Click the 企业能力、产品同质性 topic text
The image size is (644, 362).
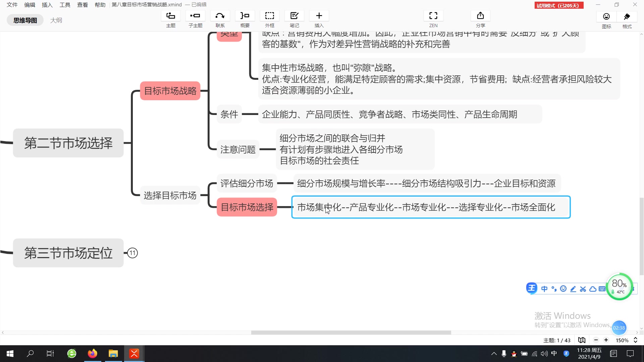click(400, 114)
